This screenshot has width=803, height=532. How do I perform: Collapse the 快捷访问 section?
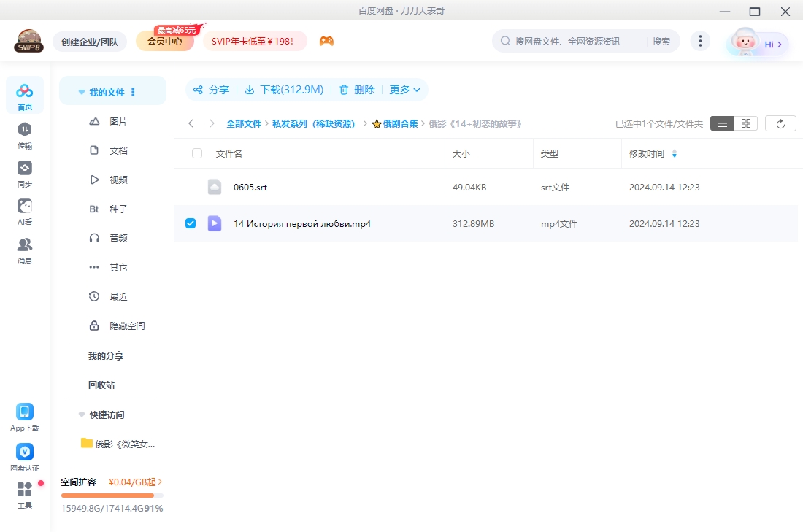pyautogui.click(x=81, y=415)
